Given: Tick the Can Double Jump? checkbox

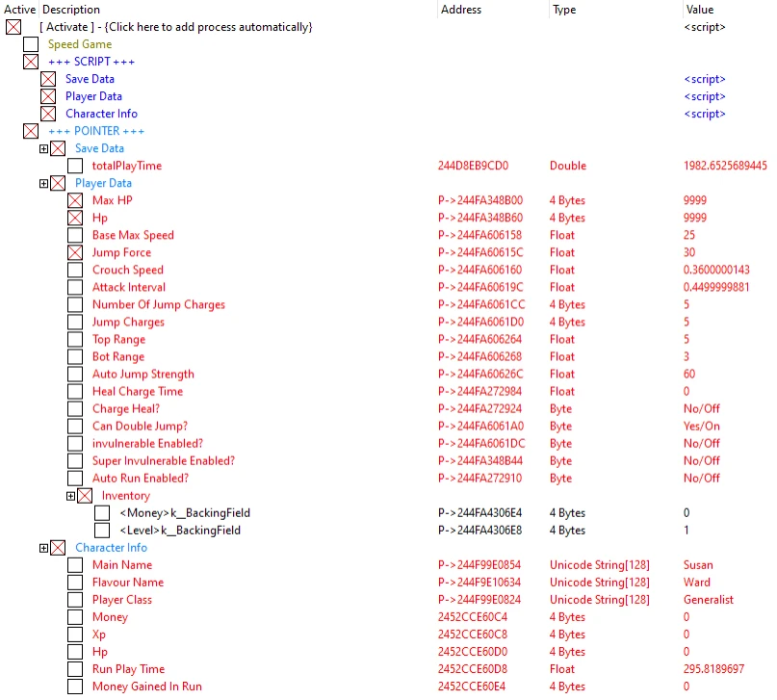Looking at the screenshot, I should coord(75,426).
